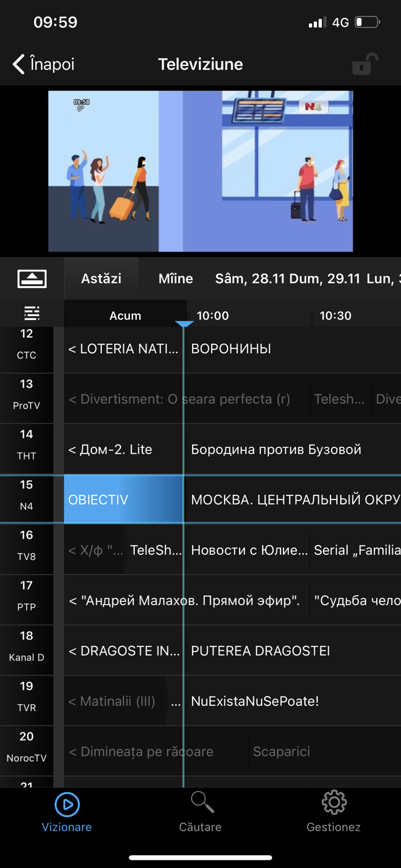Screen dimensions: 401x868
Task: Open the Х/ф program on TV8
Action: click(x=95, y=550)
